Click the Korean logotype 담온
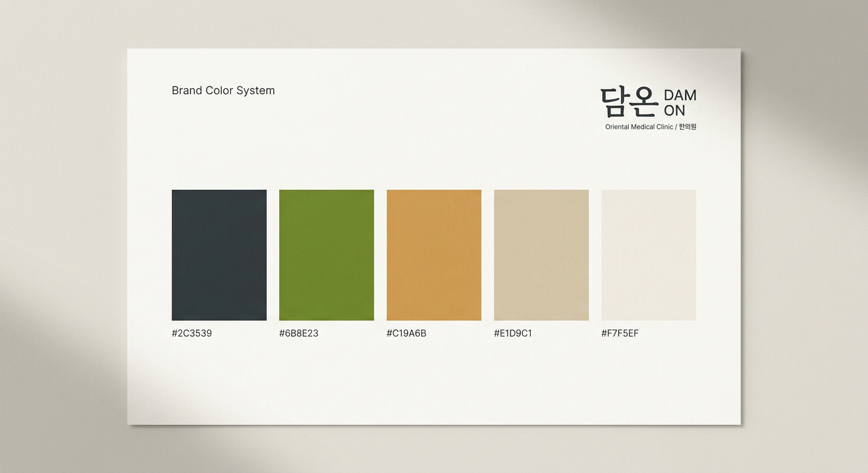This screenshot has height=473, width=868. coord(629,102)
